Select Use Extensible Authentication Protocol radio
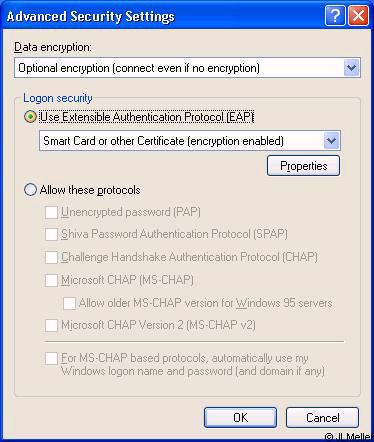374x442 pixels. pos(30,117)
